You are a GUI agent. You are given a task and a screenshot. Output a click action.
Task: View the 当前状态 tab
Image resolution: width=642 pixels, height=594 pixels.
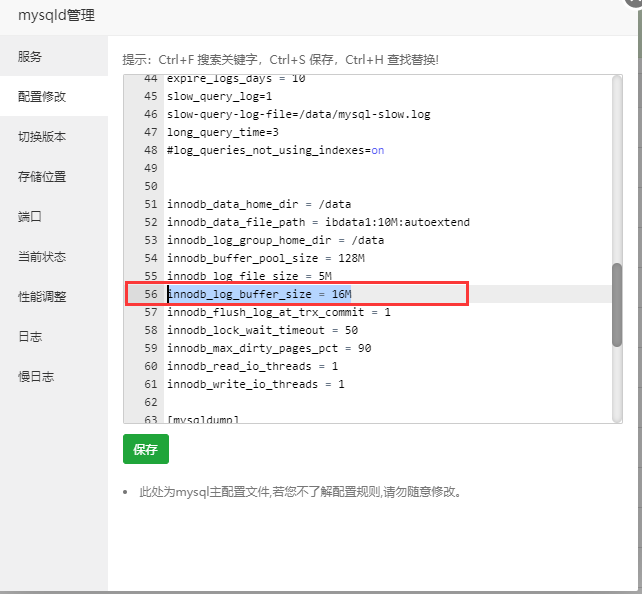42,257
